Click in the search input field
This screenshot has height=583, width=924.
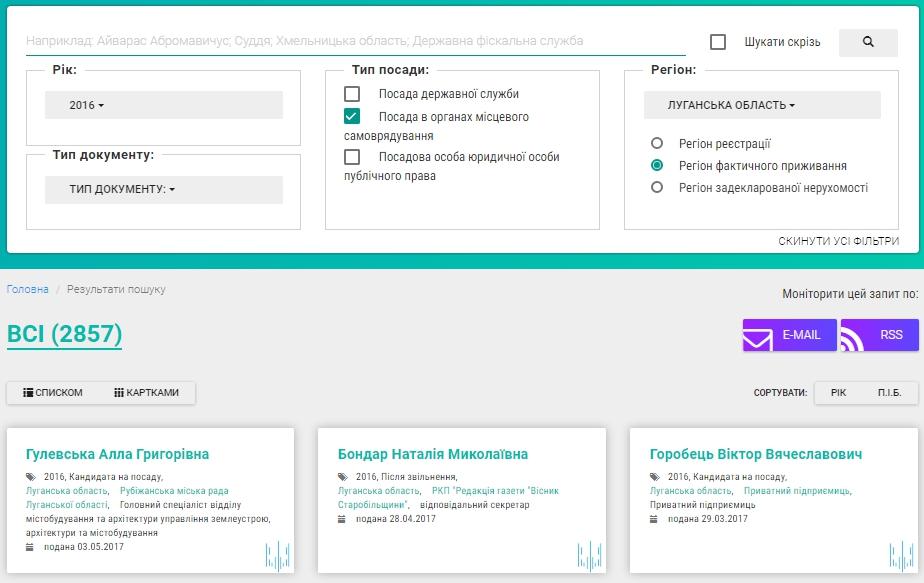tap(355, 42)
